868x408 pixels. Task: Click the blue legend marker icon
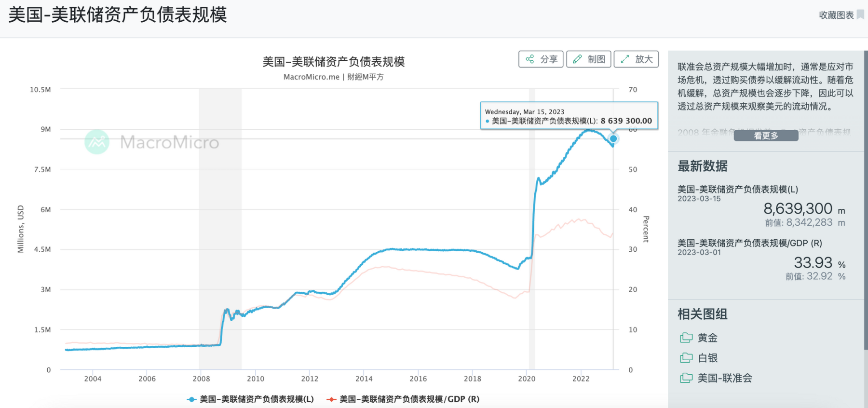coord(191,399)
